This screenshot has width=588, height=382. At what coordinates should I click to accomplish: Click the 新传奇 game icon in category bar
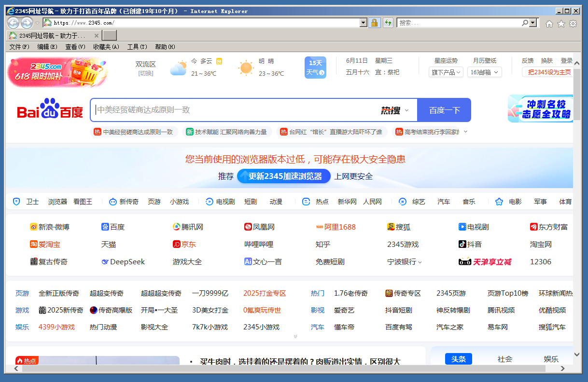112,202
